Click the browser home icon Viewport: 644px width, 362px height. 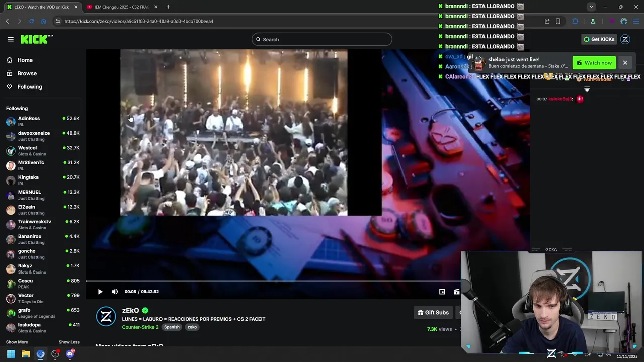(x=43, y=21)
